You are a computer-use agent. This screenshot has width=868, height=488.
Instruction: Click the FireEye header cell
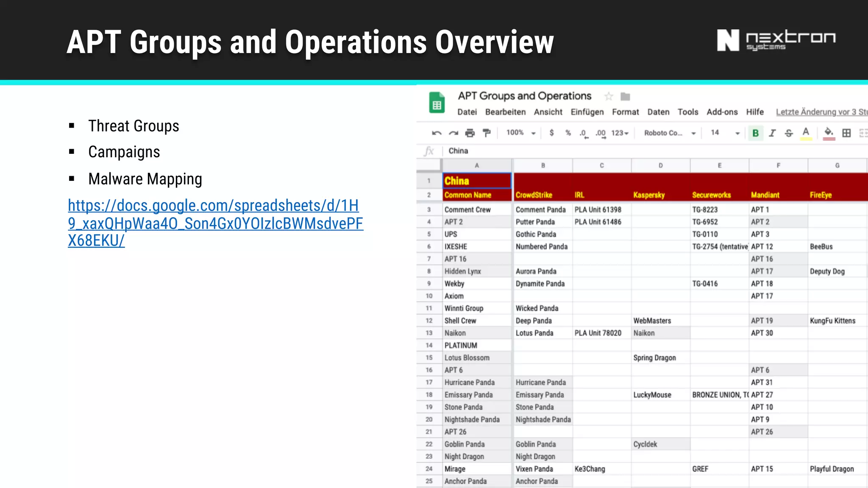(837, 195)
